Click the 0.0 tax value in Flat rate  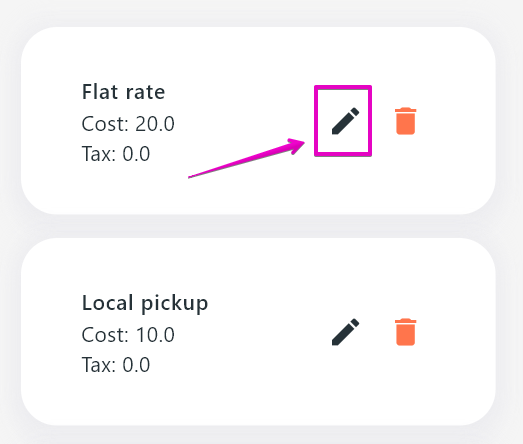coord(136,154)
